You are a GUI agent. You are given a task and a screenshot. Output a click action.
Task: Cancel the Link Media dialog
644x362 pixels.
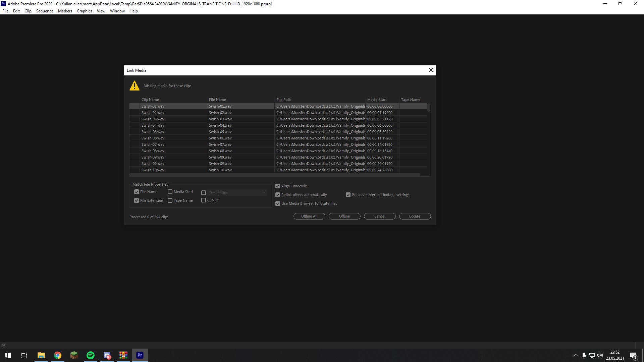tap(380, 216)
